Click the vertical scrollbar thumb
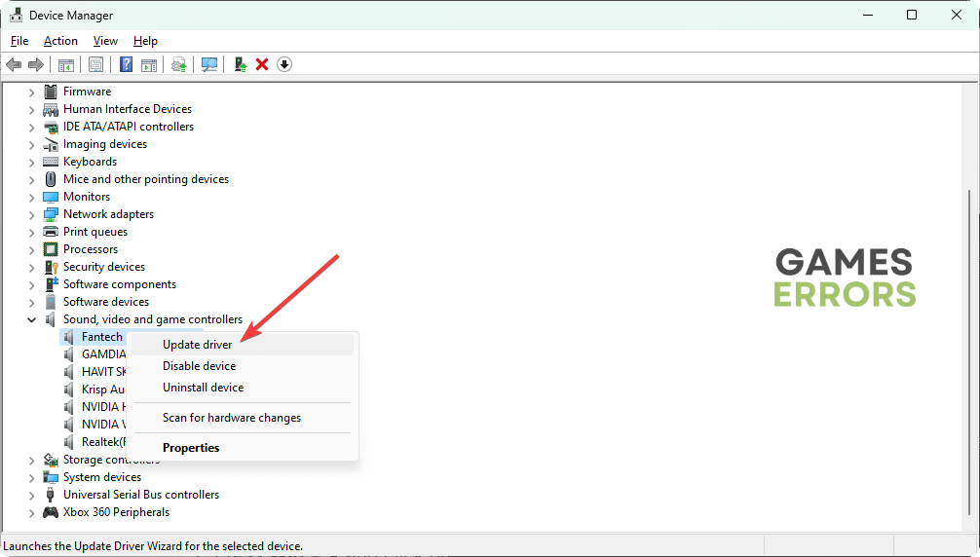Image resolution: width=980 pixels, height=557 pixels. [x=970, y=353]
